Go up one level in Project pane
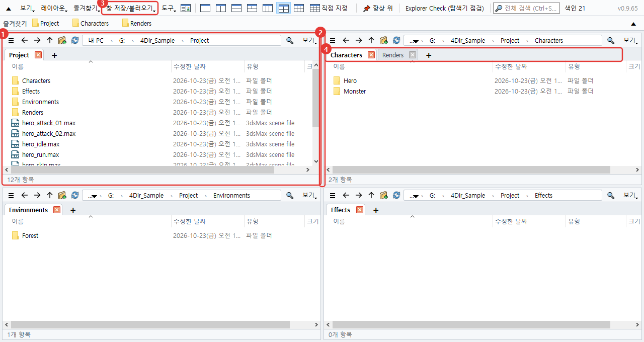The image size is (644, 342). tap(49, 41)
